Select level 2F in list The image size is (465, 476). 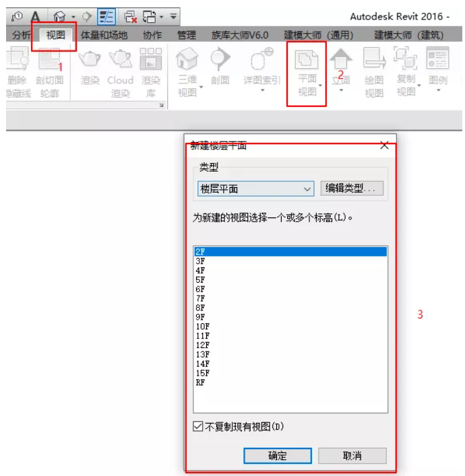pos(290,252)
